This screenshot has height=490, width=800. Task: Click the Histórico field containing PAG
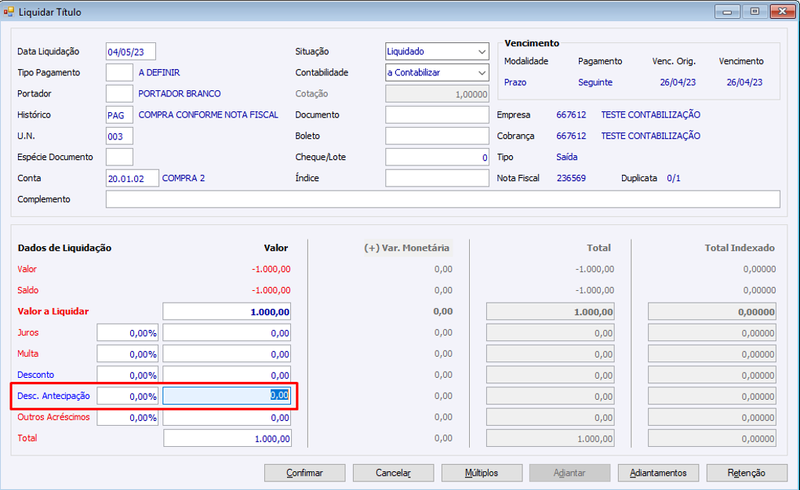[119, 115]
